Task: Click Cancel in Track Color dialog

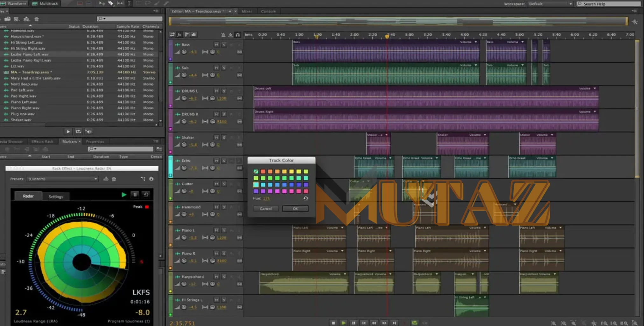Action: coord(266,209)
